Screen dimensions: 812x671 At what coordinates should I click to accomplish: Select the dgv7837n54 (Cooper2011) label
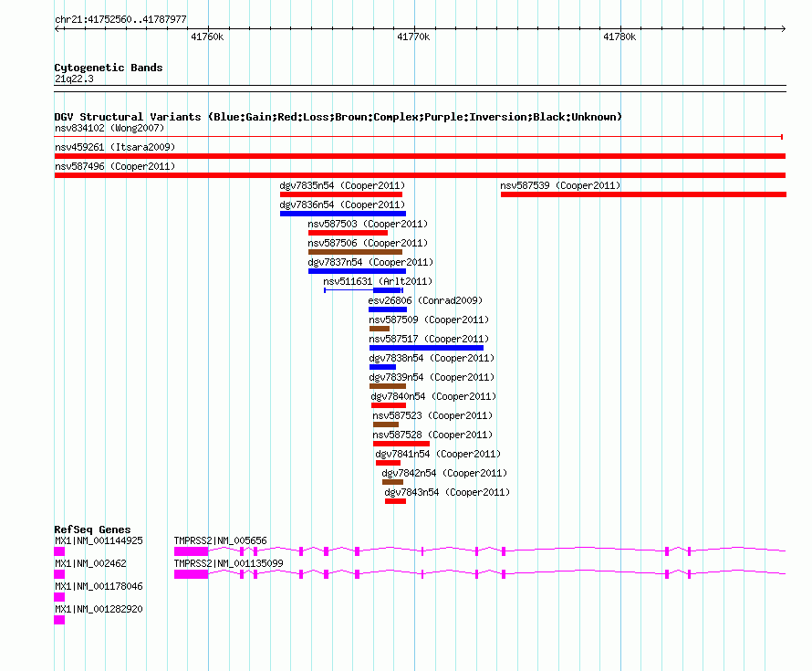point(370,262)
